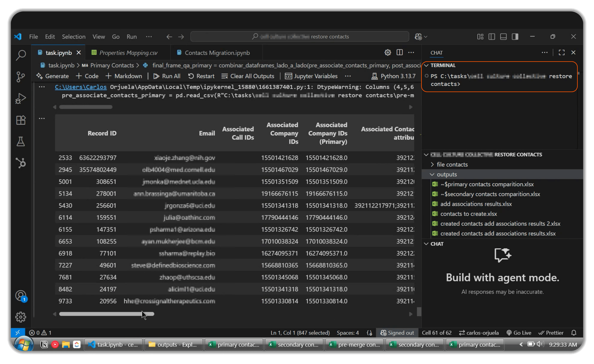The width and height of the screenshot is (594, 364).
Task: Click the table horizontal scrollbar thumb
Action: (x=106, y=314)
